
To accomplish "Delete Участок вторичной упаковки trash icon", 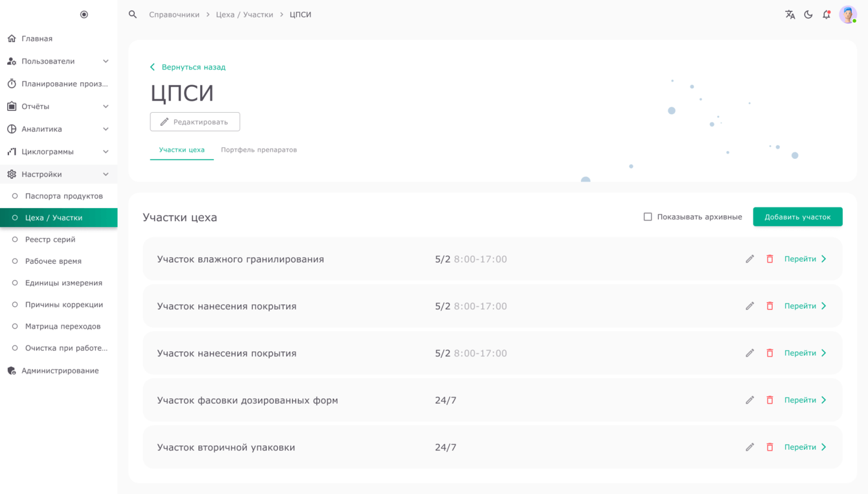I will pyautogui.click(x=770, y=447).
